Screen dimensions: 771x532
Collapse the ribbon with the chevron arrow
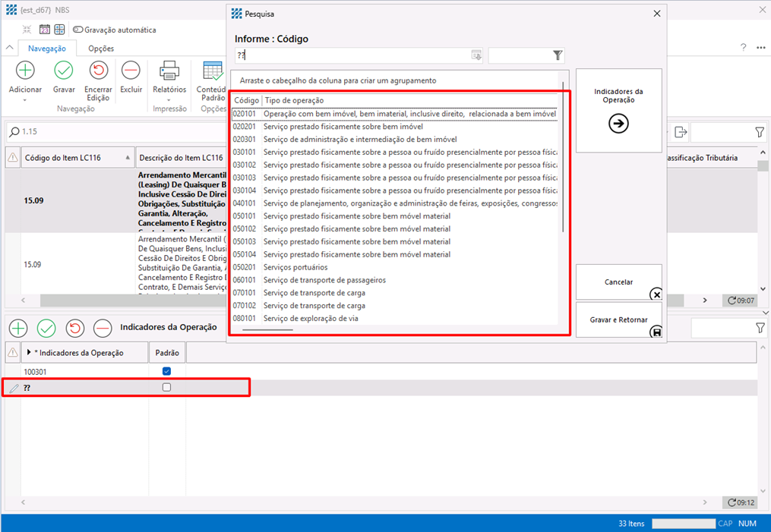[x=10, y=49]
